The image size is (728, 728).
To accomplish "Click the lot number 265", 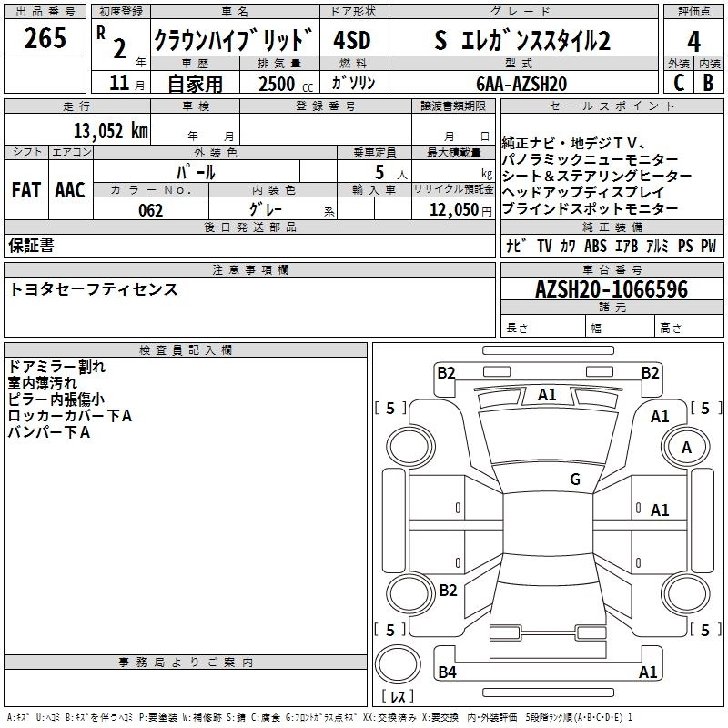I will point(45,39).
